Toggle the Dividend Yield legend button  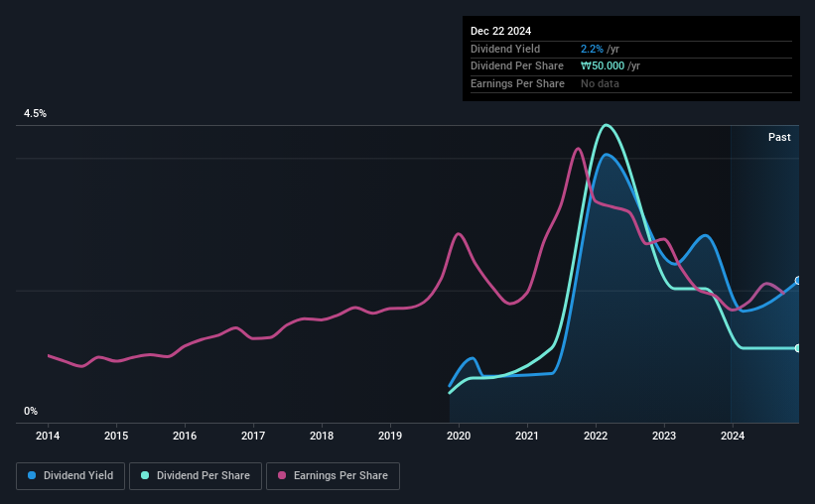click(70, 476)
